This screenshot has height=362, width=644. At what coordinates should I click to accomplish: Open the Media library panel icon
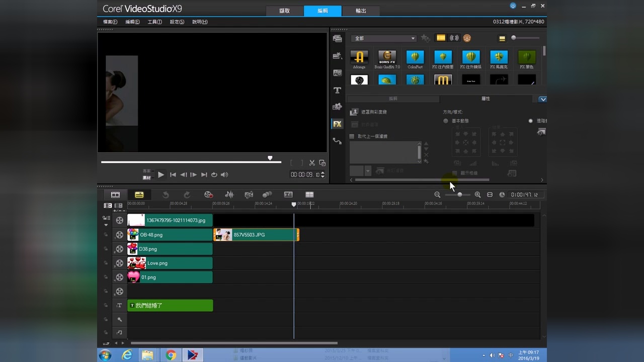[337, 39]
